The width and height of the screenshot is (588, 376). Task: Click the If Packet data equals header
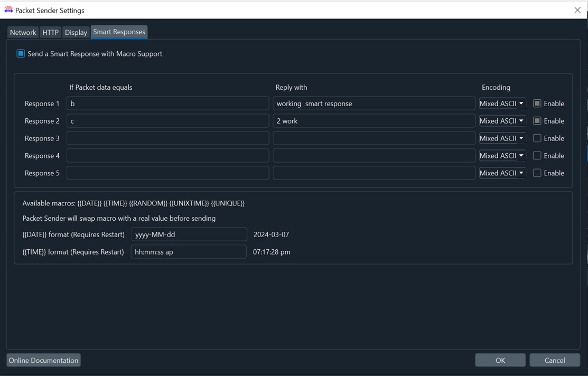[x=101, y=87]
